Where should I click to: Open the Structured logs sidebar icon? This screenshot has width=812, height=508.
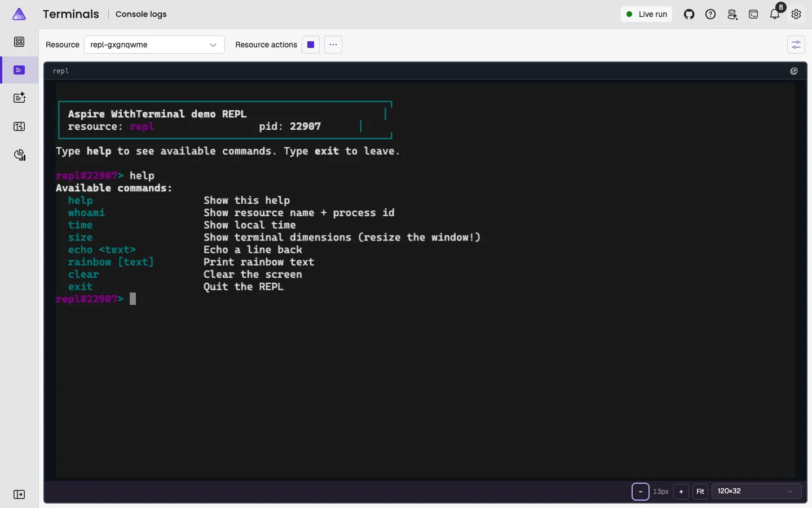19,98
